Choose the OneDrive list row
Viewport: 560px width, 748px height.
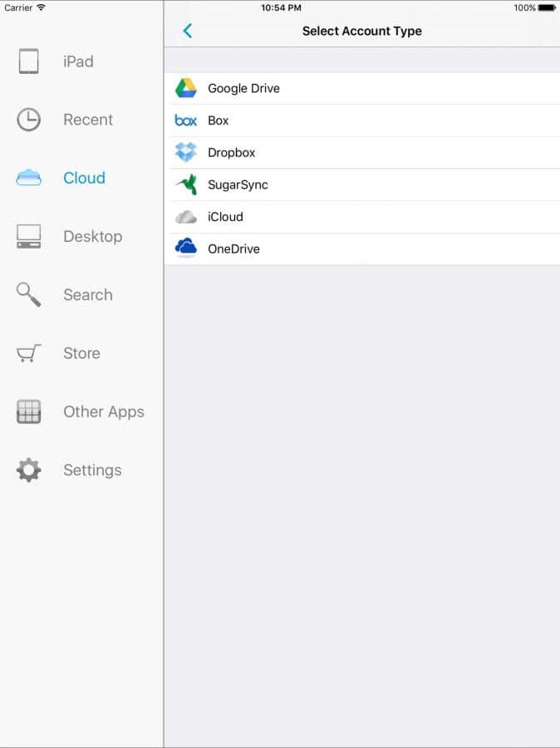[x=233, y=249]
